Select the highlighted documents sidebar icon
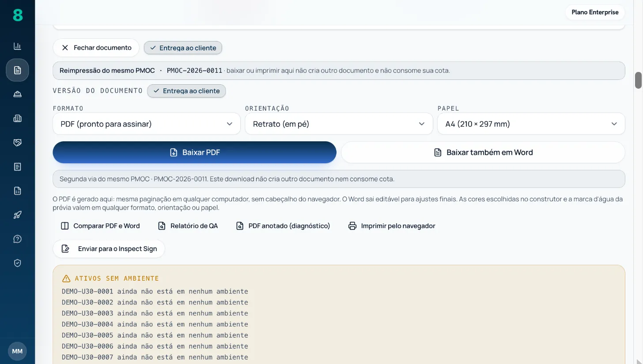Image resolution: width=643 pixels, height=364 pixels. pos(17,70)
